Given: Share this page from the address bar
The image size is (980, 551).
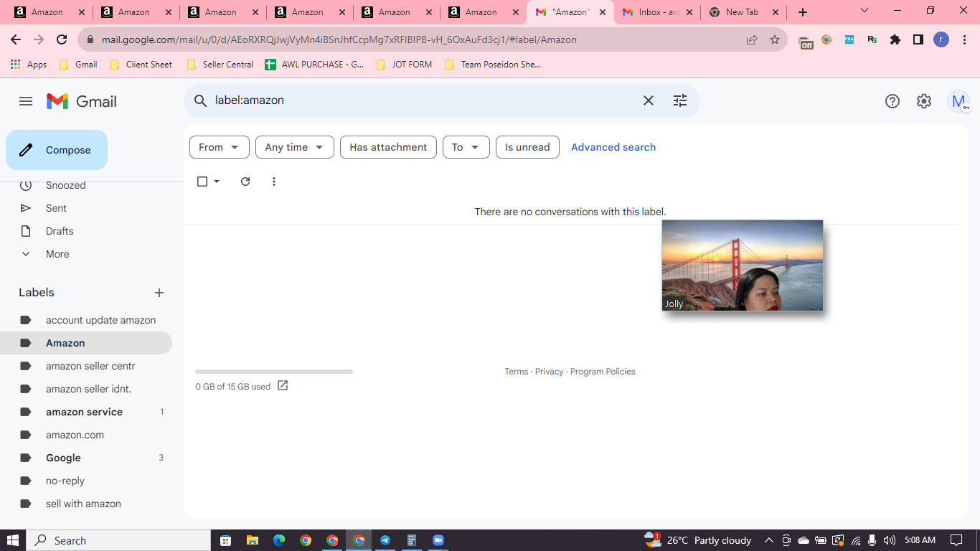Looking at the screenshot, I should click(752, 40).
